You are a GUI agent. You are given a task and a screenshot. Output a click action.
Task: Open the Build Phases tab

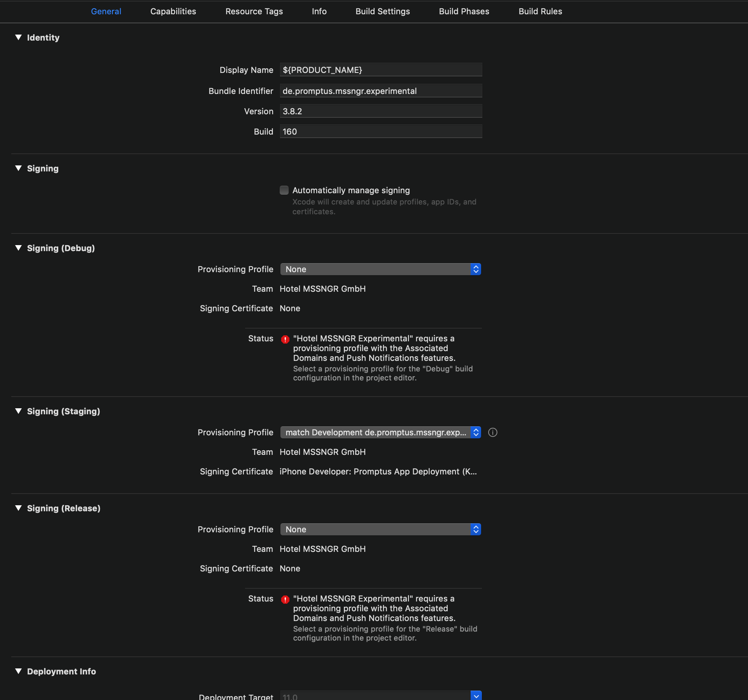[464, 11]
